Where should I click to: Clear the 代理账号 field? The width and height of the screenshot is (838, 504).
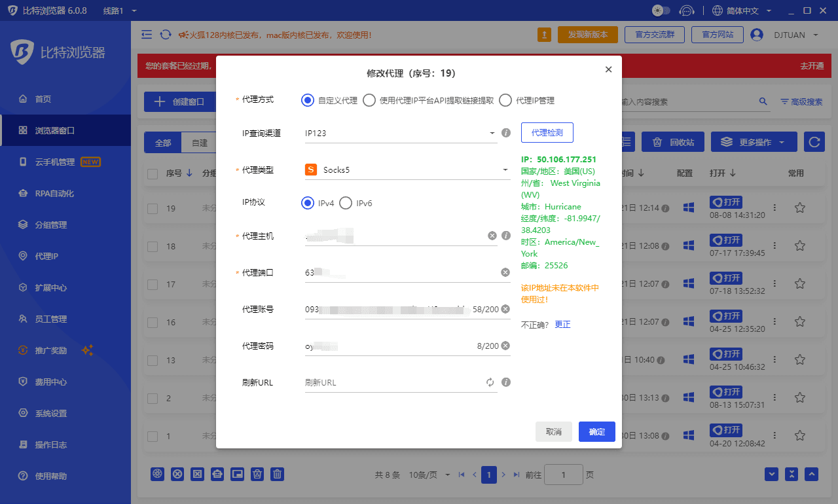coord(505,309)
